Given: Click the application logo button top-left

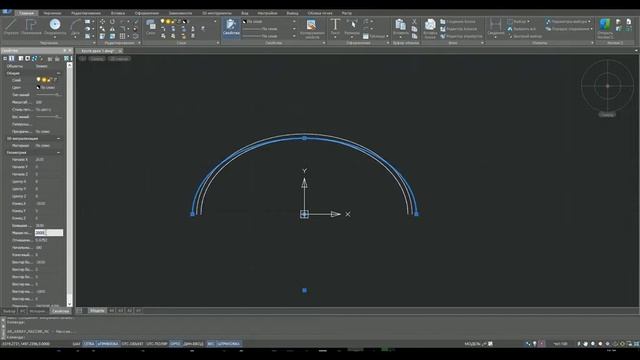Looking at the screenshot, I should click(7, 12).
